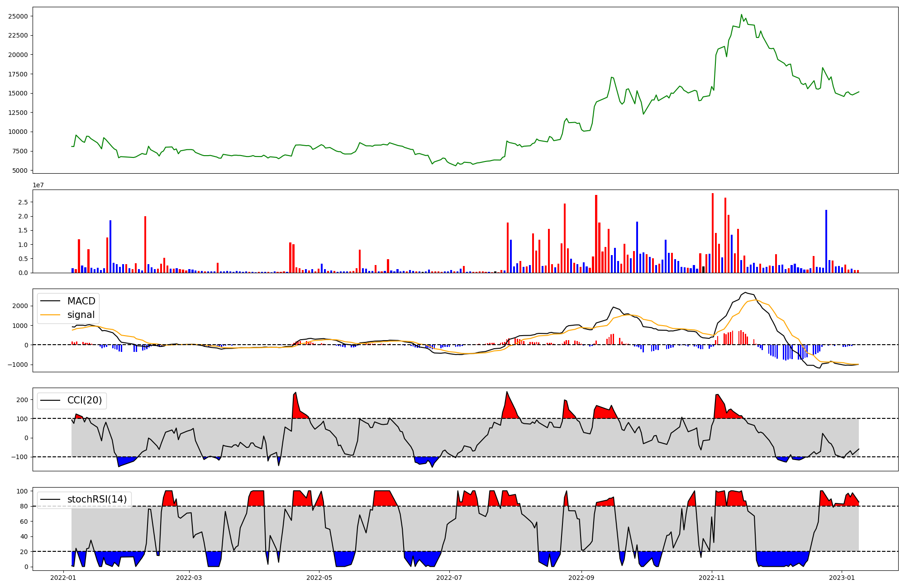Viewport: 905px width, 588px height.
Task: Click the 25000 price axis label
Action: [x=18, y=16]
